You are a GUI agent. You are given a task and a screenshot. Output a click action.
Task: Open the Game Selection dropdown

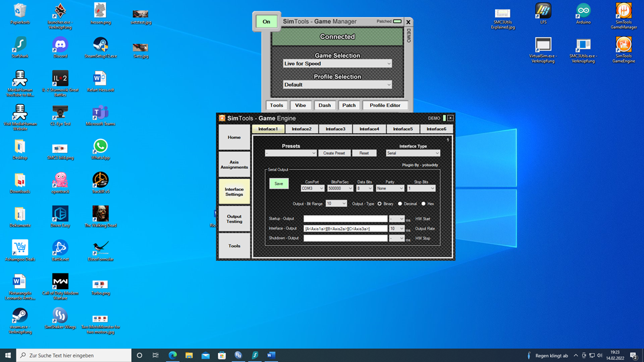click(337, 64)
